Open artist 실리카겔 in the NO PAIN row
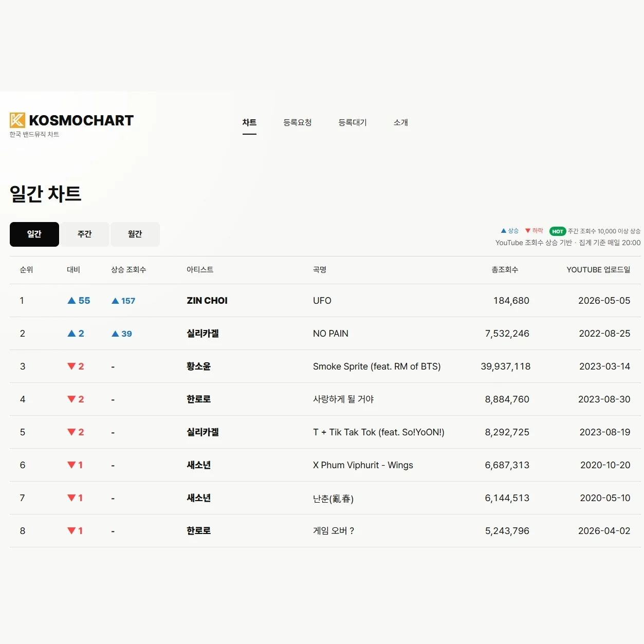 203,334
